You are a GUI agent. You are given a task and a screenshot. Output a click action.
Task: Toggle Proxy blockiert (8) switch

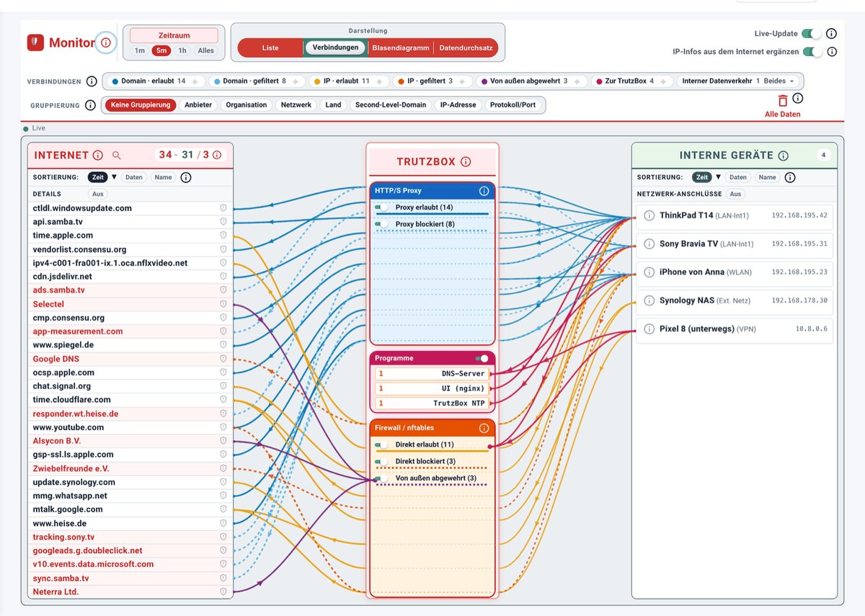382,225
